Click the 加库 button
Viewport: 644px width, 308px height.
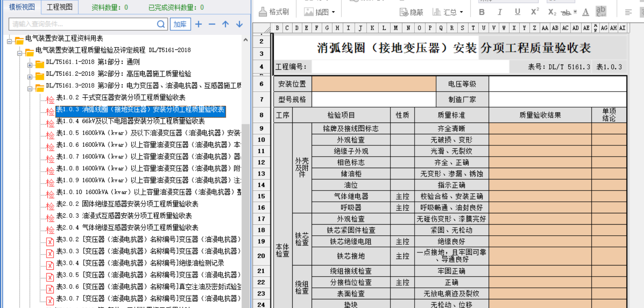point(180,24)
